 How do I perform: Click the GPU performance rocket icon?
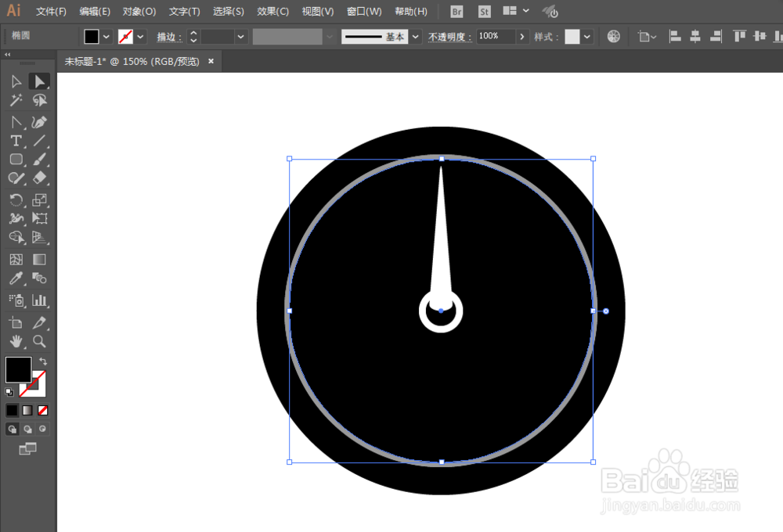click(550, 12)
